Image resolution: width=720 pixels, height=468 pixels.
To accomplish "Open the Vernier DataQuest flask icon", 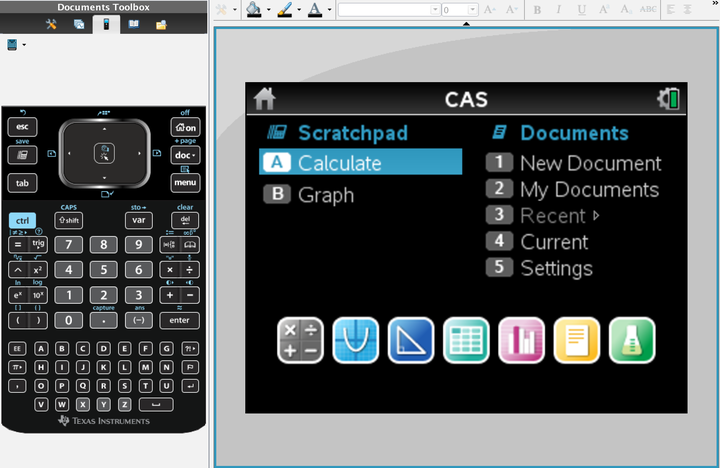I will click(x=632, y=340).
